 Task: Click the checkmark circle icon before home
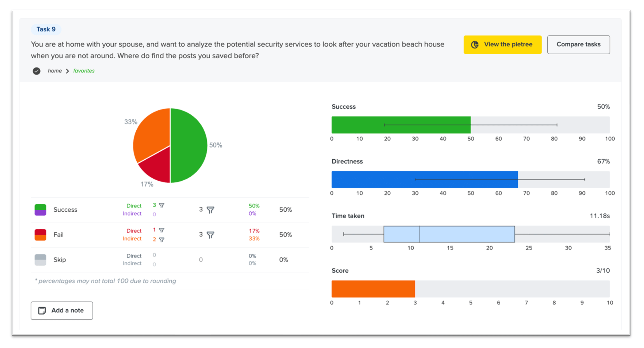click(x=36, y=71)
